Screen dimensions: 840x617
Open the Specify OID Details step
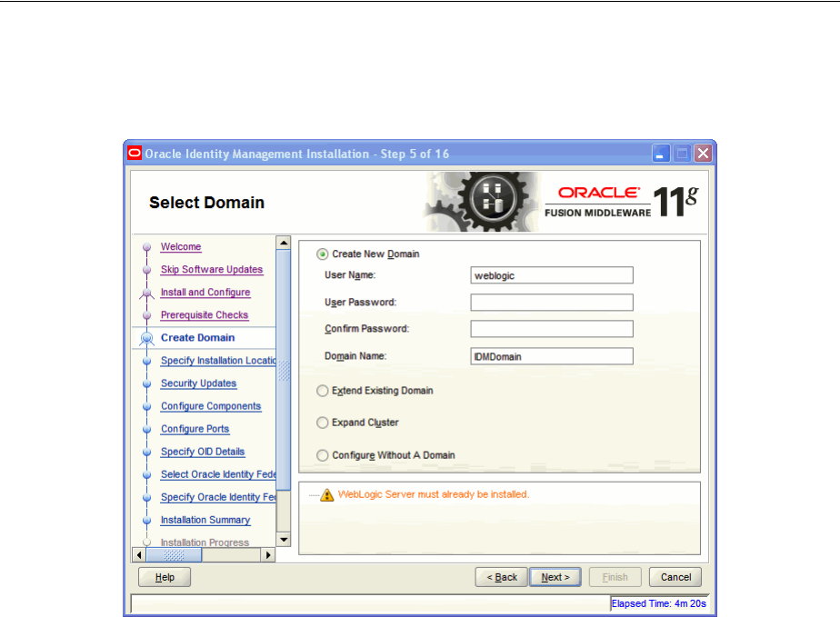click(x=203, y=452)
